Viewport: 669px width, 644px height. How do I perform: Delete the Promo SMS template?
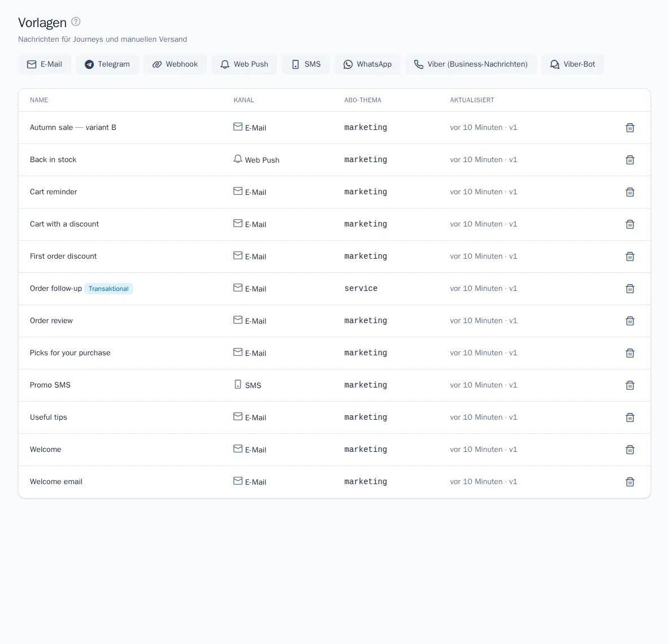(630, 385)
